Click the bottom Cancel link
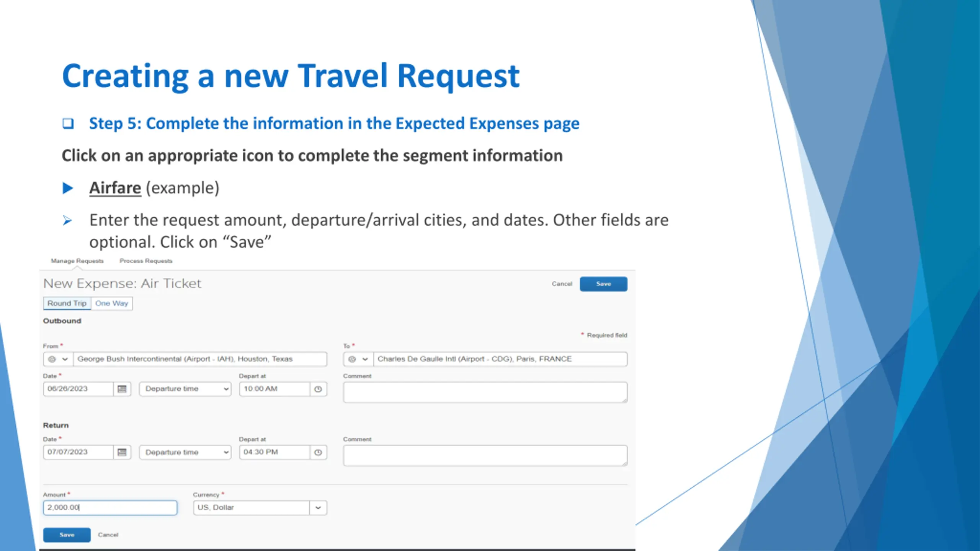This screenshot has width=980, height=551. pyautogui.click(x=108, y=535)
